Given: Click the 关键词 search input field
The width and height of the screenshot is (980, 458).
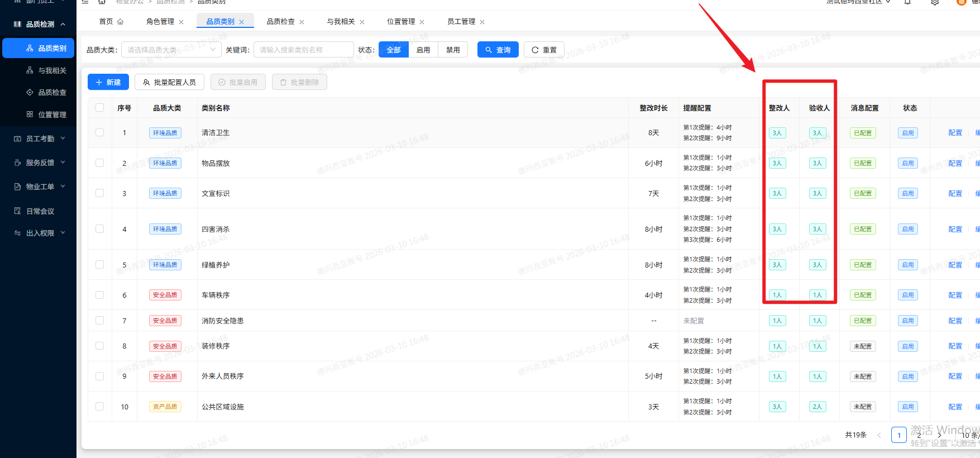Looking at the screenshot, I should coord(304,50).
